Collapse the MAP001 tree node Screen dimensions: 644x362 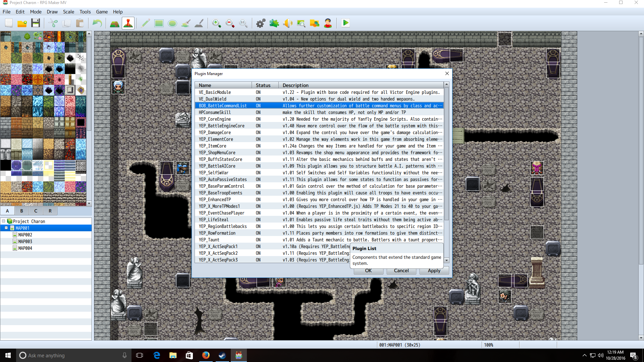tap(6, 228)
